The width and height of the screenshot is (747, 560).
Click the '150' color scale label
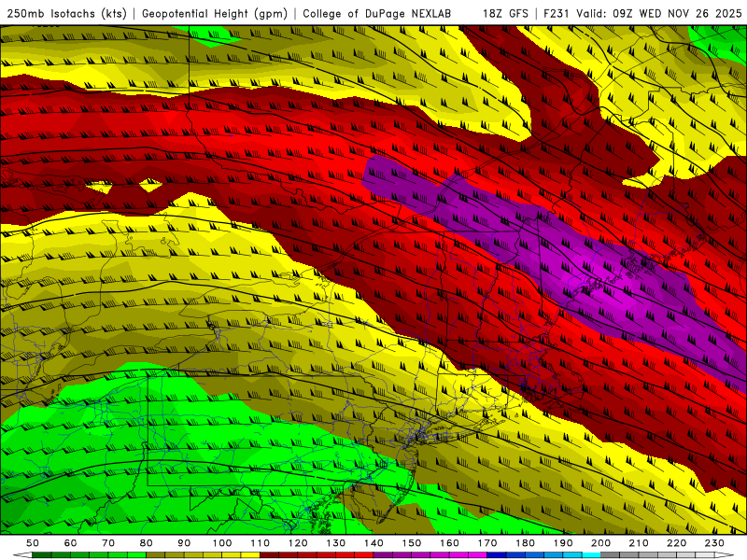coord(412,543)
